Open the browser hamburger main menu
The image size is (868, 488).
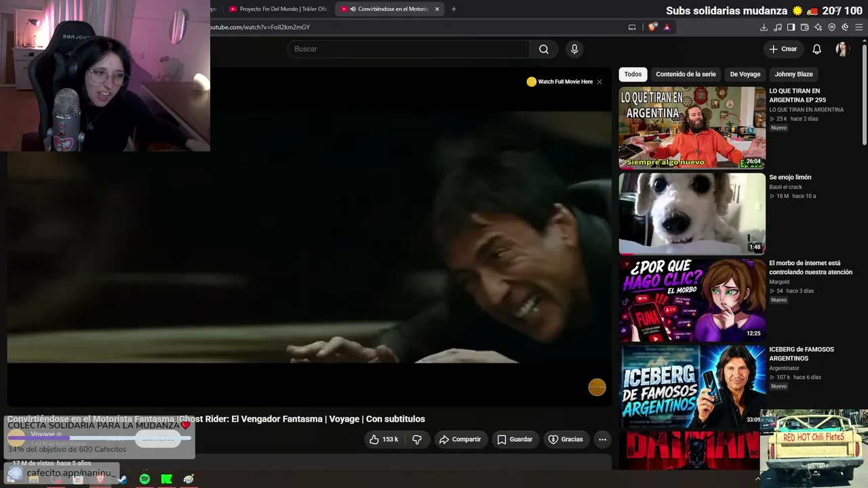[859, 27]
